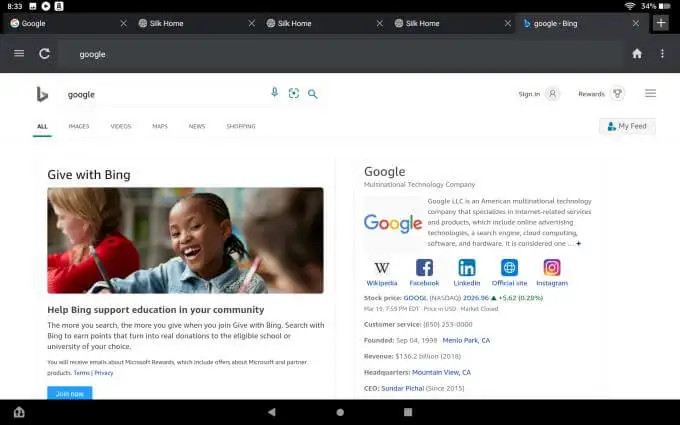Select the NEWS tab
The image size is (680, 425).
coord(197,126)
